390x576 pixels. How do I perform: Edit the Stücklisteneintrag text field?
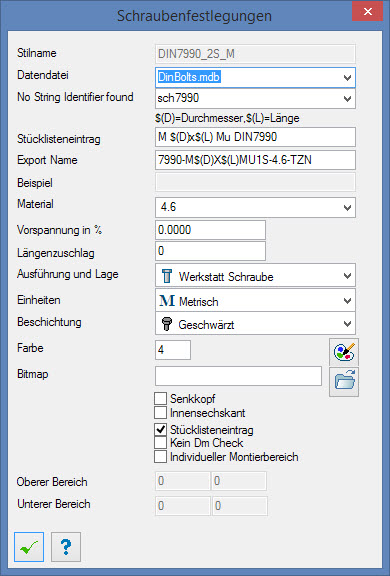(x=255, y=137)
